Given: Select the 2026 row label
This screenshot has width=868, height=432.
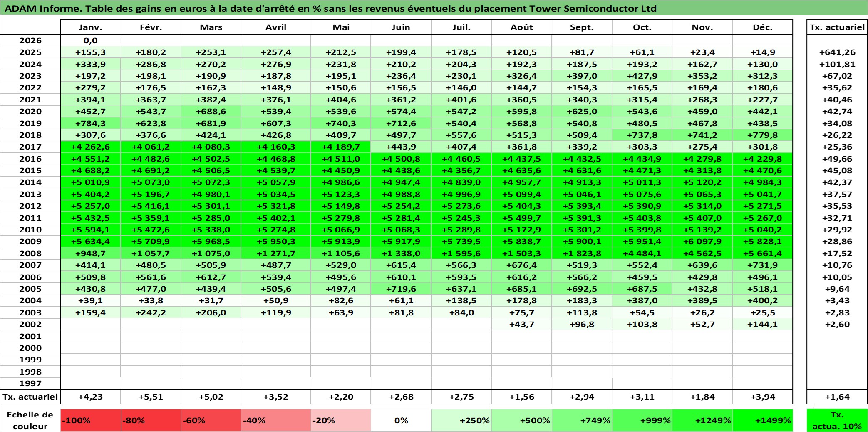Looking at the screenshot, I should 30,40.
